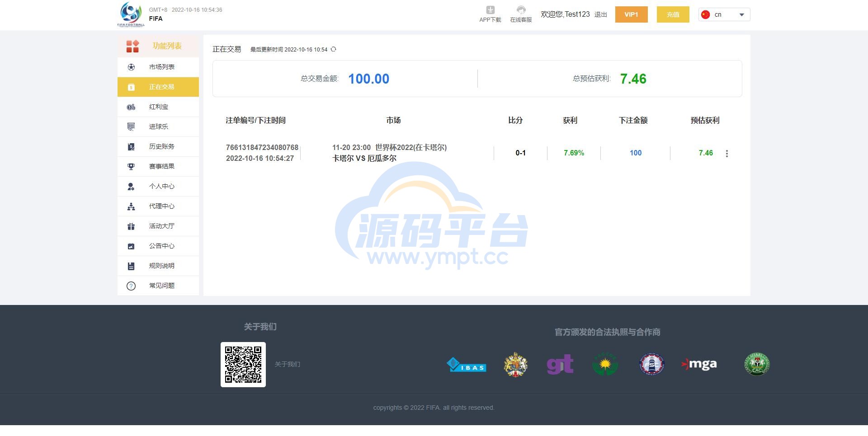This screenshot has height=436, width=868.
Task: Go to 个人中心 menu item
Action: tap(158, 186)
